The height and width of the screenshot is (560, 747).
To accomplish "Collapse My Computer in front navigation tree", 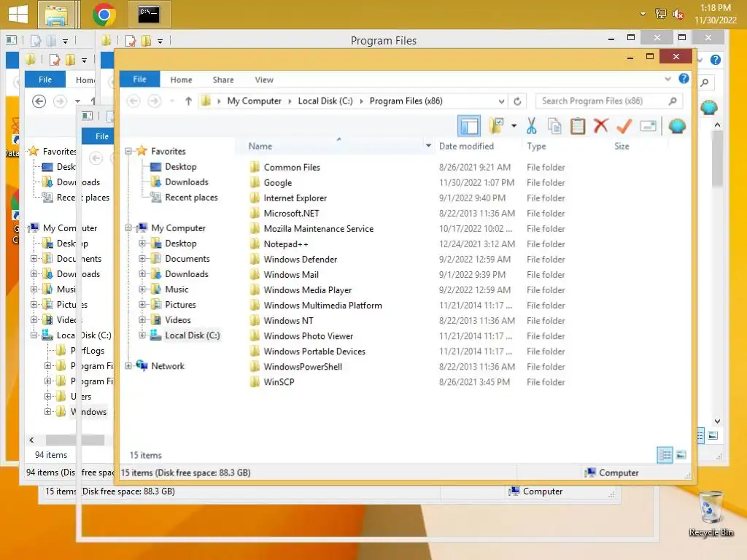I will pyautogui.click(x=128, y=228).
